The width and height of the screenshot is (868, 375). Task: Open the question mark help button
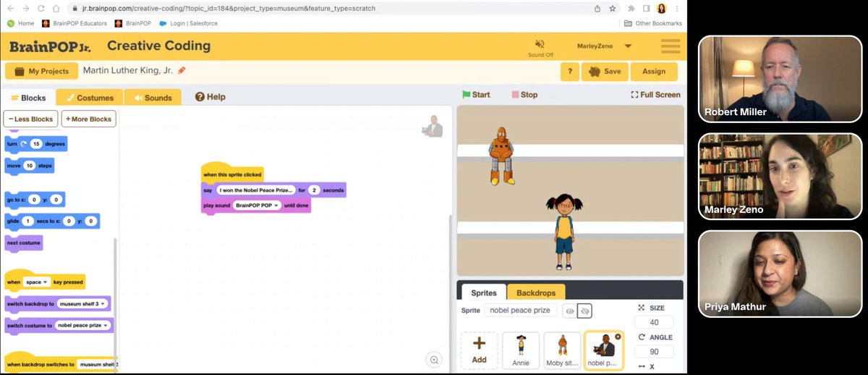point(570,72)
